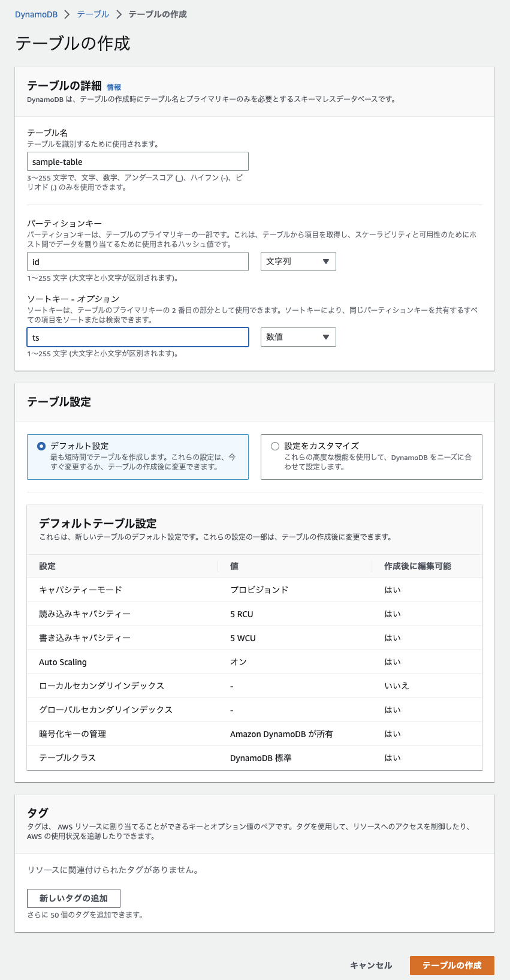Click the キャパシティーモード row label
510x980 pixels.
tap(80, 590)
